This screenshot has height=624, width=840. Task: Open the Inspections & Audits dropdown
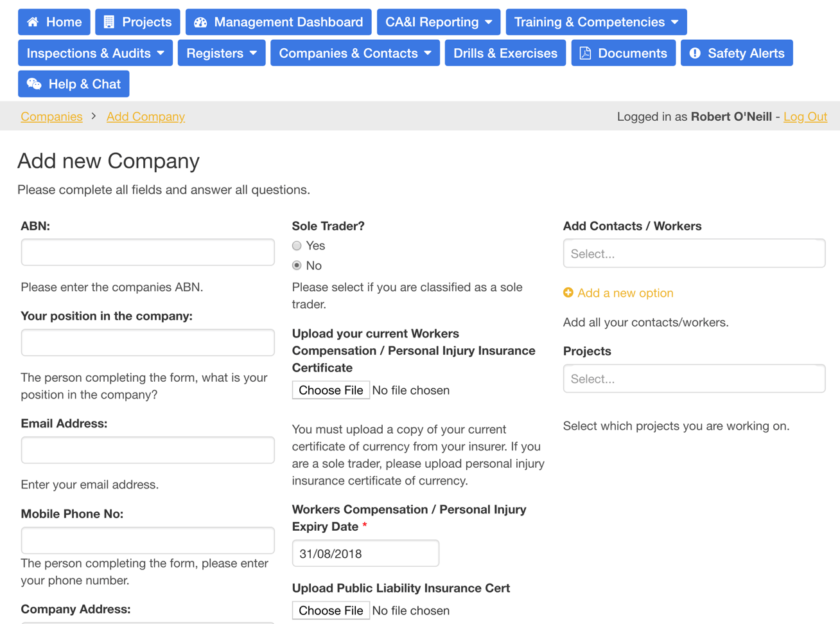point(95,53)
